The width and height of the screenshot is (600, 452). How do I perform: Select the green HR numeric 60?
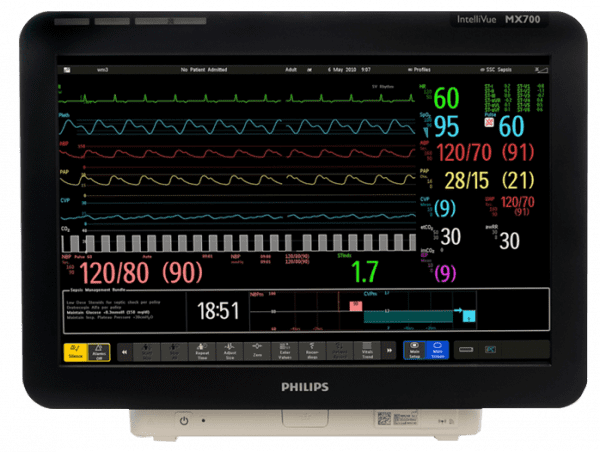[446, 98]
